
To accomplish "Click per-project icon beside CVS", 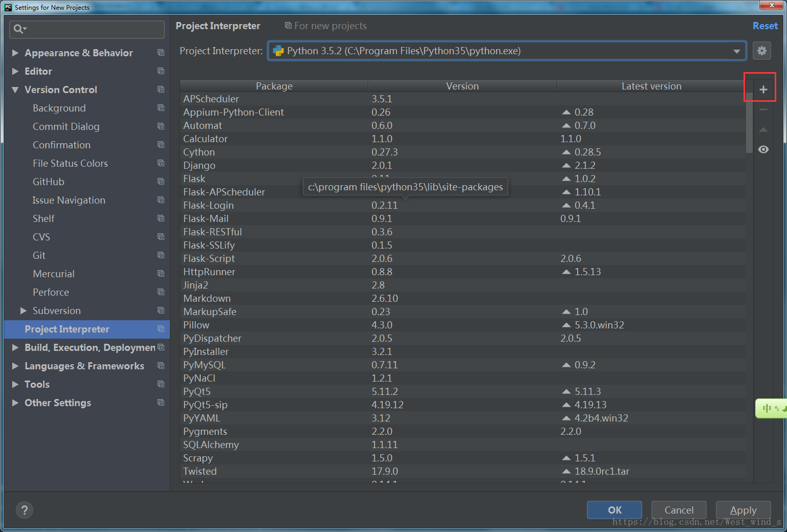I will pyautogui.click(x=161, y=237).
